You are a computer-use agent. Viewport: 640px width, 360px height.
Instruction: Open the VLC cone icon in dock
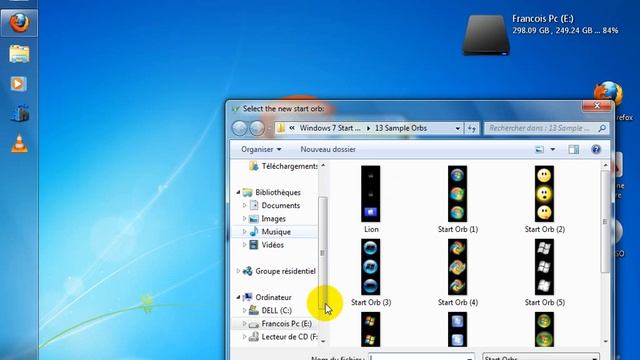[x=19, y=144]
